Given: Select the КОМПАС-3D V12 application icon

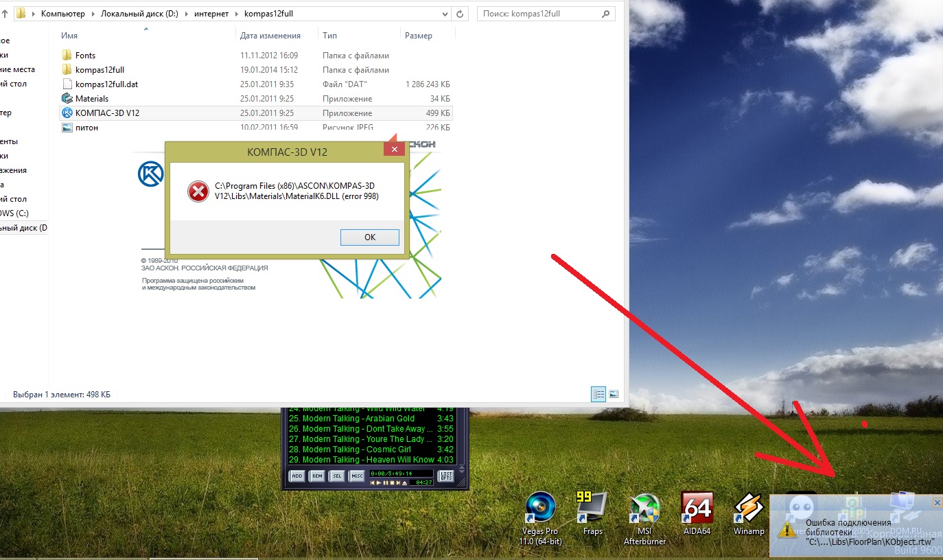Looking at the screenshot, I should 67,113.
